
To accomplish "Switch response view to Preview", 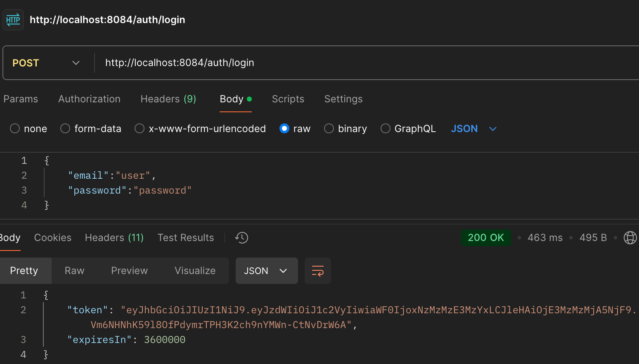I will [x=129, y=271].
